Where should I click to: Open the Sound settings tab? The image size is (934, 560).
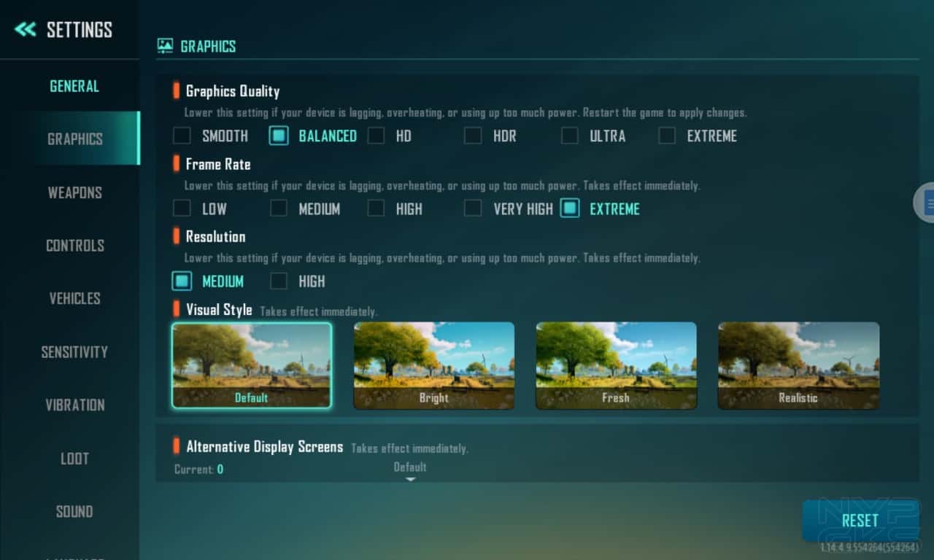tap(74, 512)
